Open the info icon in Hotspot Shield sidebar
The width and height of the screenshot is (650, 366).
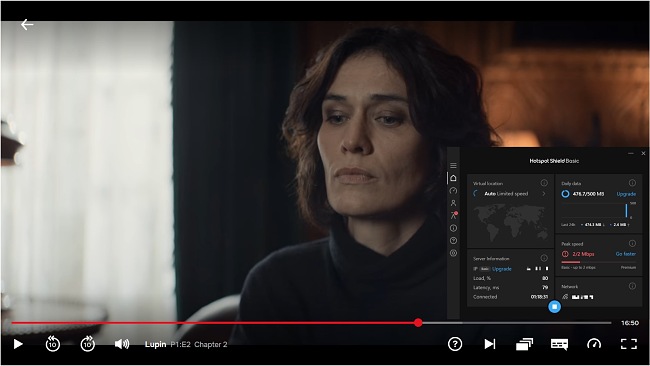pyautogui.click(x=453, y=228)
